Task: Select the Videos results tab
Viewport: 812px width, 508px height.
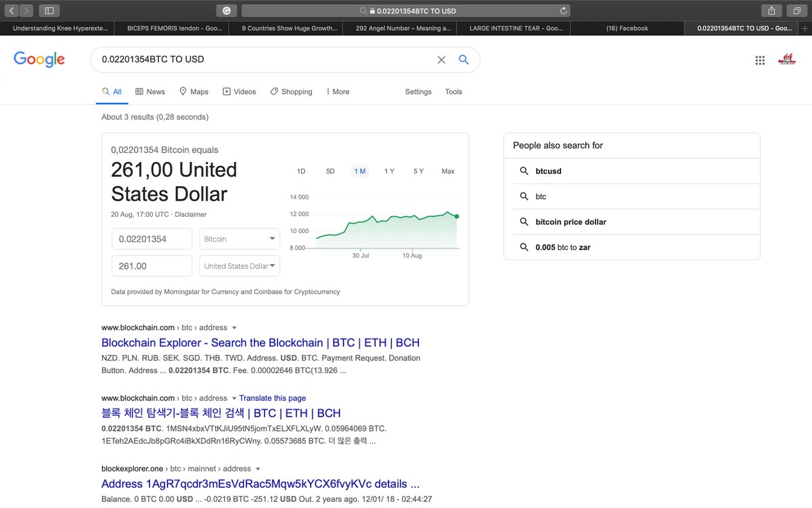Action: pyautogui.click(x=240, y=91)
